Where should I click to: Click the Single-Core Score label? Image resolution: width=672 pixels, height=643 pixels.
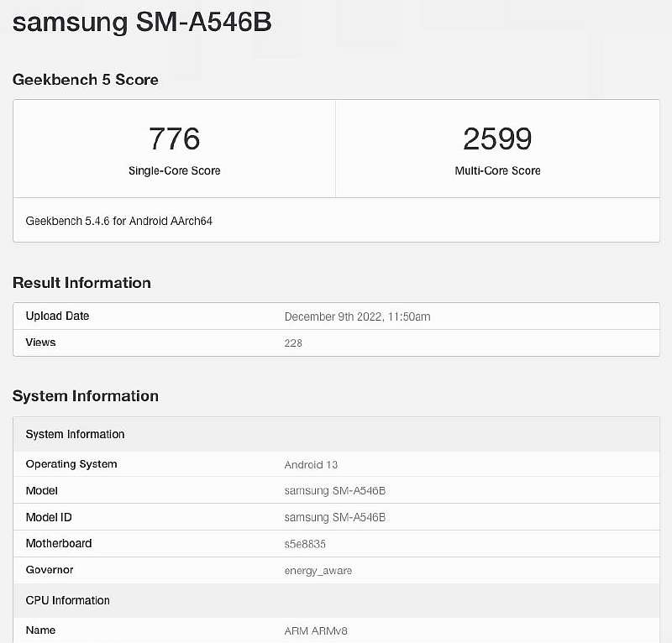tap(174, 170)
